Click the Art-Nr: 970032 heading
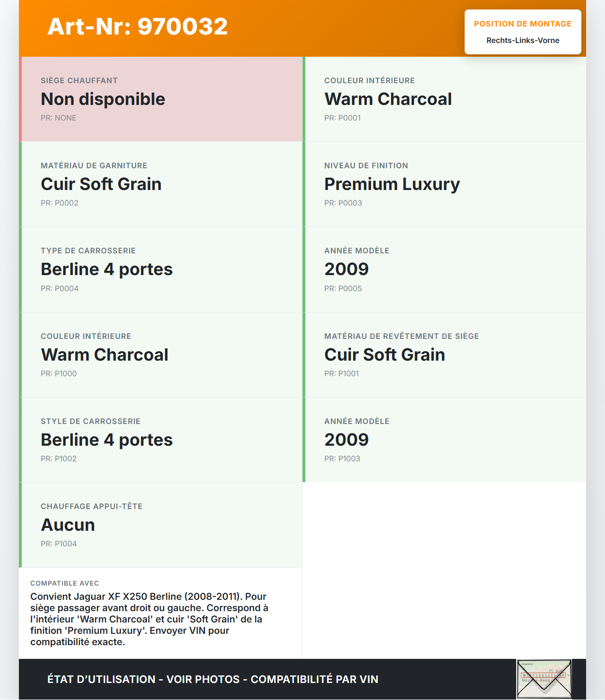This screenshot has width=605, height=700. (x=138, y=26)
